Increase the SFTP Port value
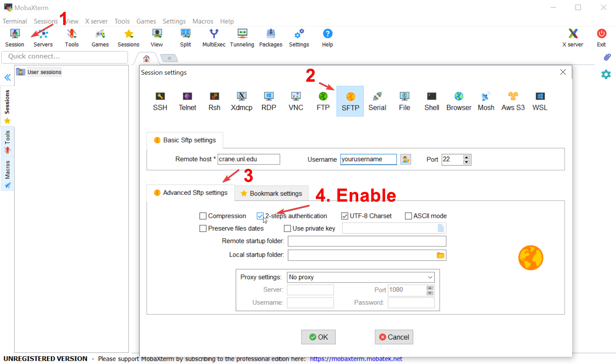 coord(466,157)
